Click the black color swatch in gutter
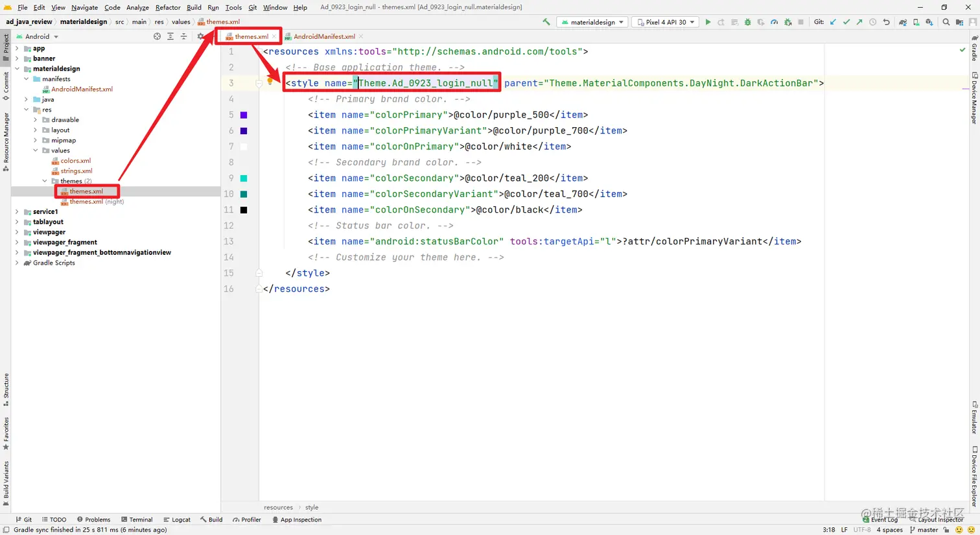 point(244,210)
